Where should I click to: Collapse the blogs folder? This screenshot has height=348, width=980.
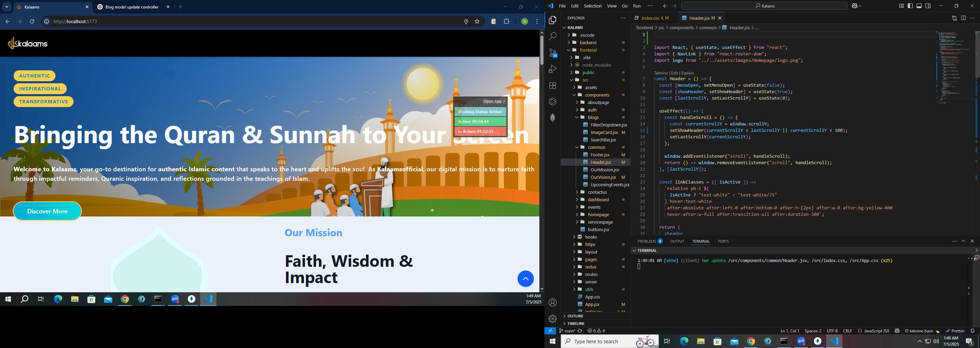[595, 117]
